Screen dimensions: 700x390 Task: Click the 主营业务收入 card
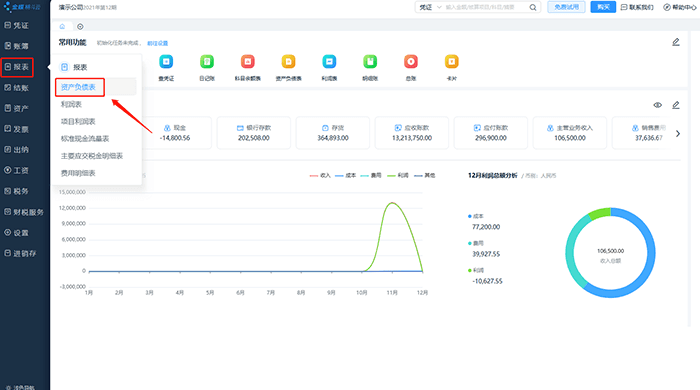pos(570,133)
